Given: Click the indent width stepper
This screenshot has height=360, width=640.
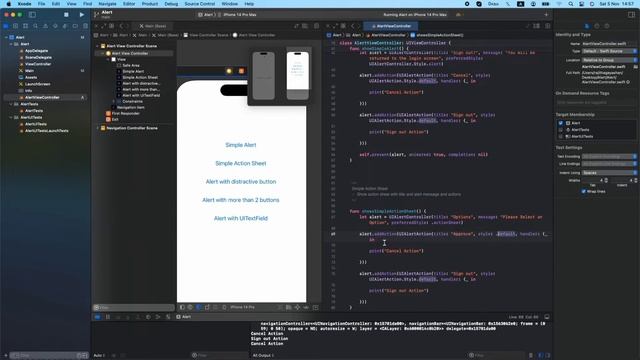Looking at the screenshot, I should pyautogui.click(x=636, y=180).
